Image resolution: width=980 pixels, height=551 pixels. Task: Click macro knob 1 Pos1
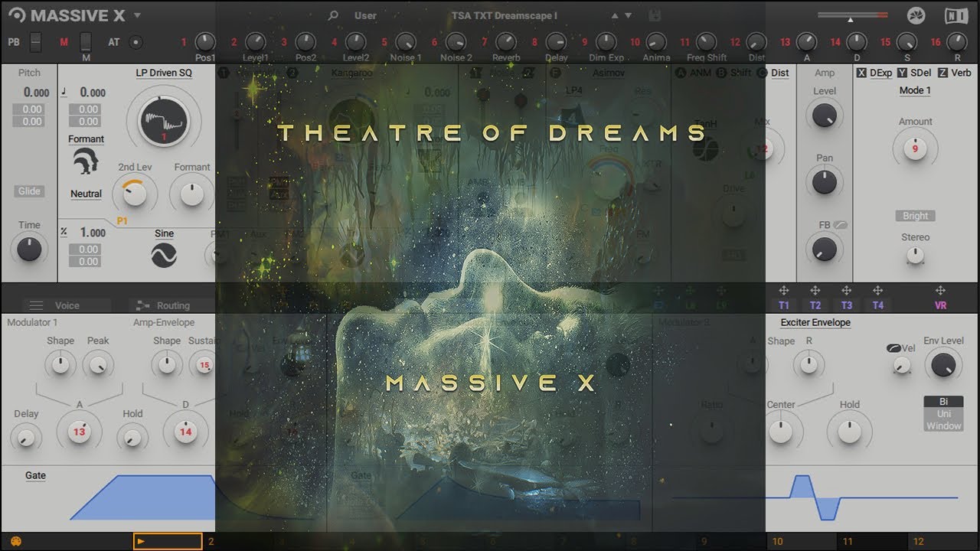click(x=205, y=42)
